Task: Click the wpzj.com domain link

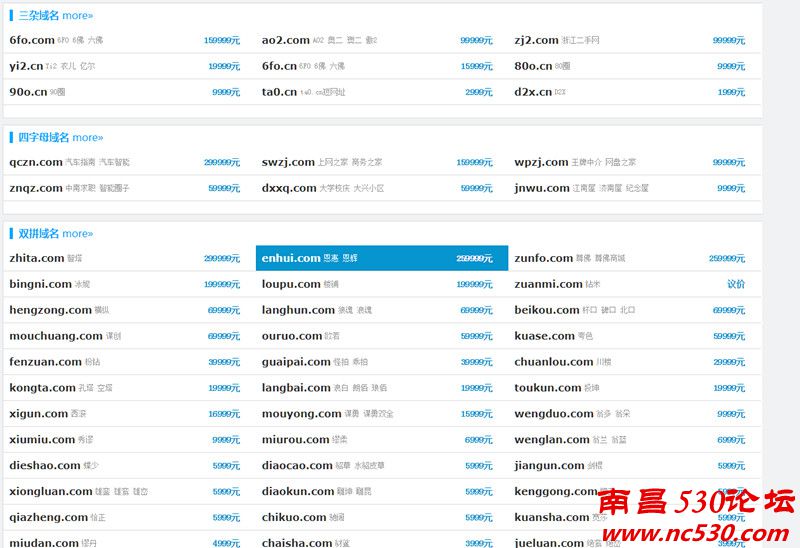Action: pos(541,162)
